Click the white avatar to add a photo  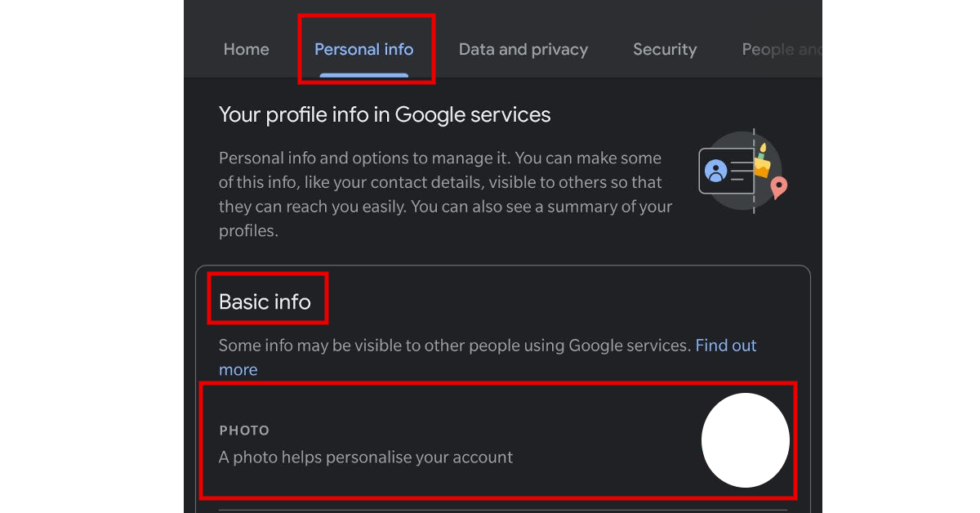746,440
